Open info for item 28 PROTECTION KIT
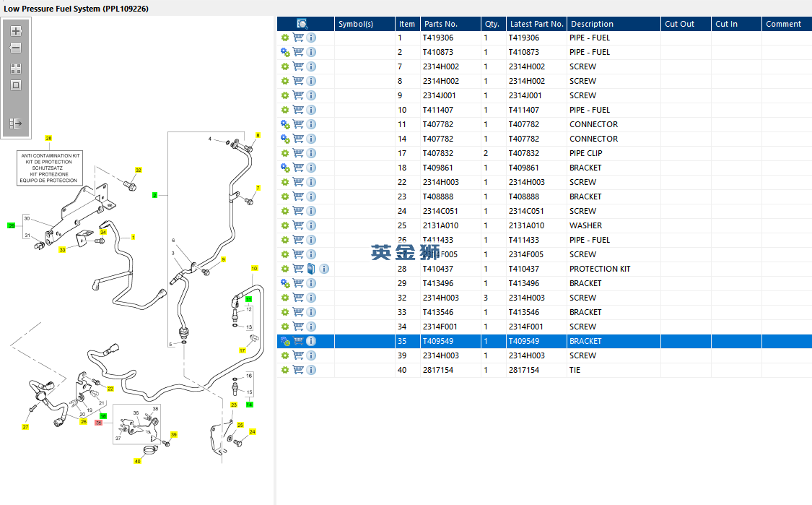 coord(323,269)
